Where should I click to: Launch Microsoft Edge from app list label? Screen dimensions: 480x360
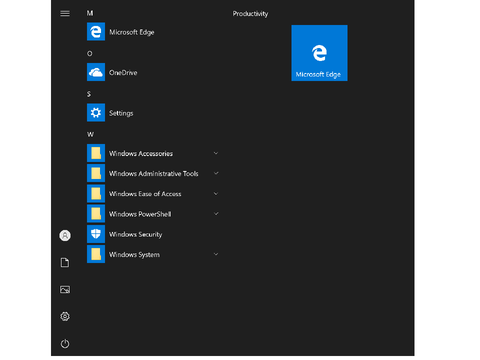click(x=132, y=32)
